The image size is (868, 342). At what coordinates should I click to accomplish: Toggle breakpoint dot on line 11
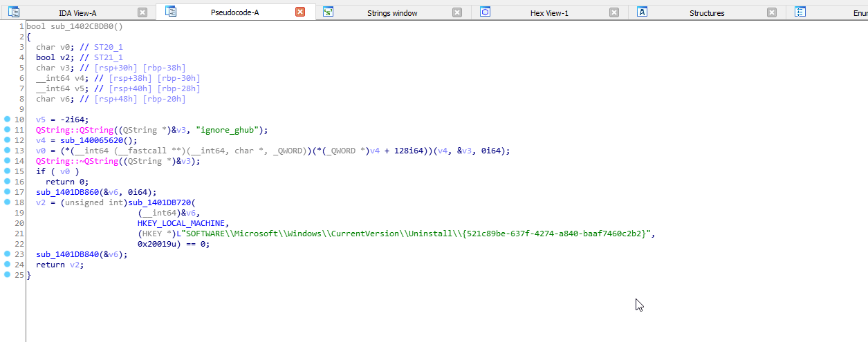(7, 130)
